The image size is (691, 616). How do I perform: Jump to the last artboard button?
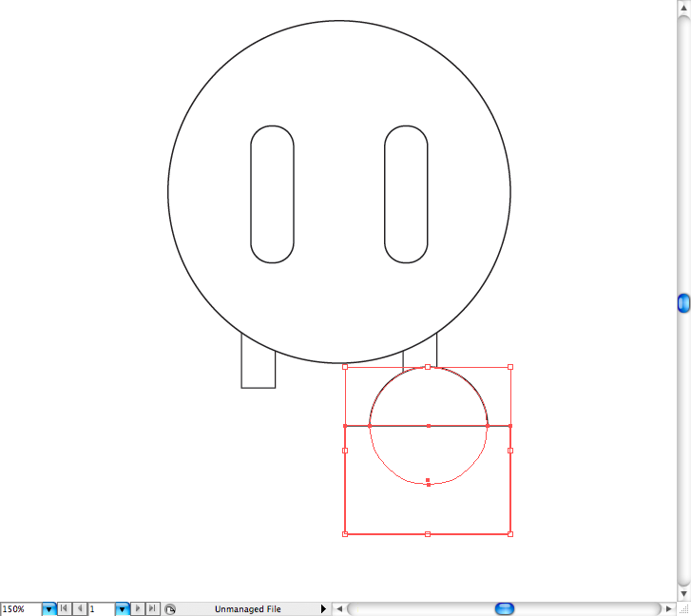152,608
